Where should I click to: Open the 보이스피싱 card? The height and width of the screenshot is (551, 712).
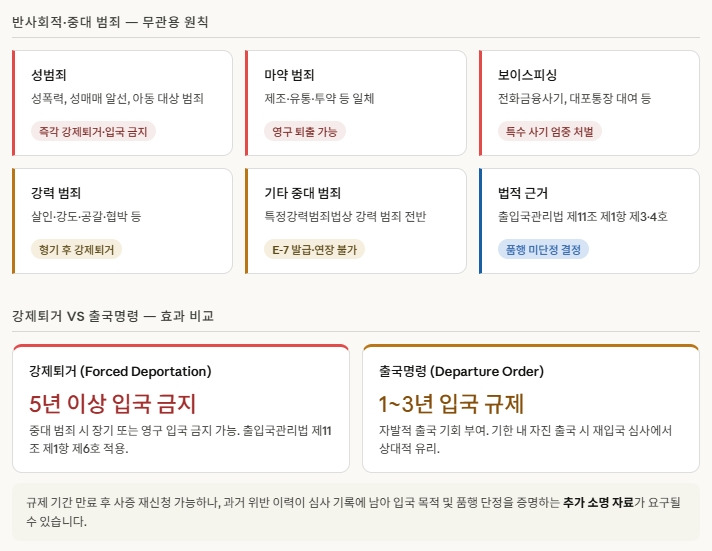(589, 103)
